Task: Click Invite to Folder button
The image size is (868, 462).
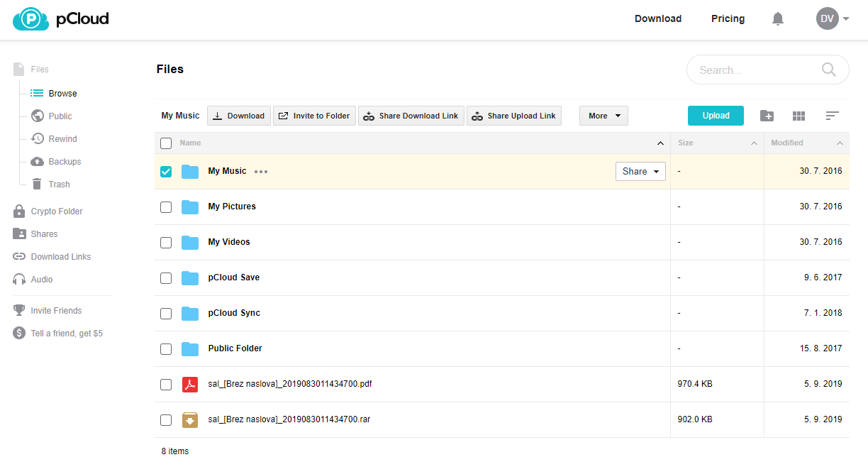Action: point(314,116)
